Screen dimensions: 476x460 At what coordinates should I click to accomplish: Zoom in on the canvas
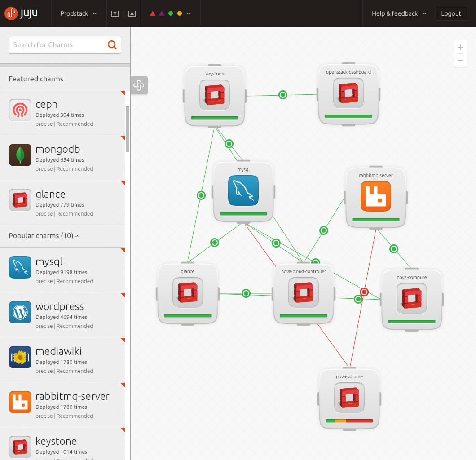pyautogui.click(x=460, y=47)
